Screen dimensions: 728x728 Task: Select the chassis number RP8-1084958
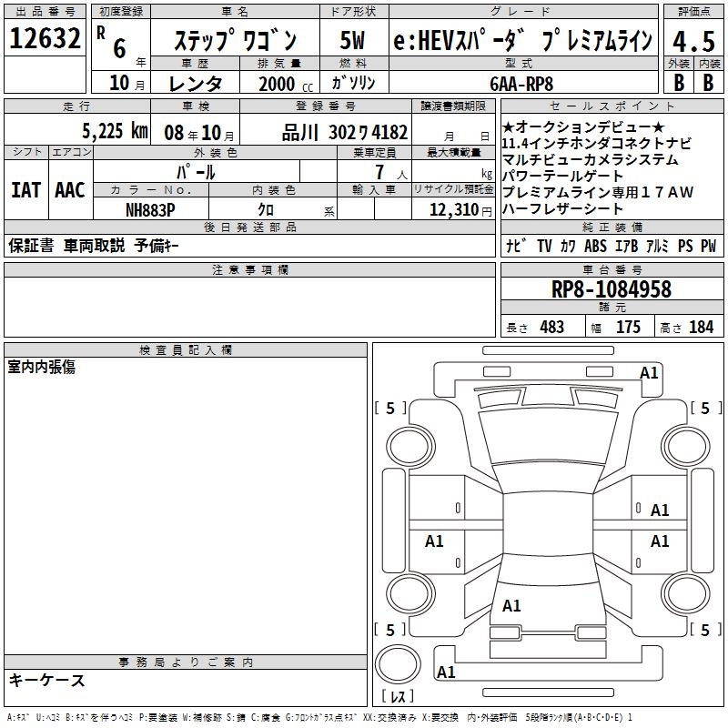612,289
